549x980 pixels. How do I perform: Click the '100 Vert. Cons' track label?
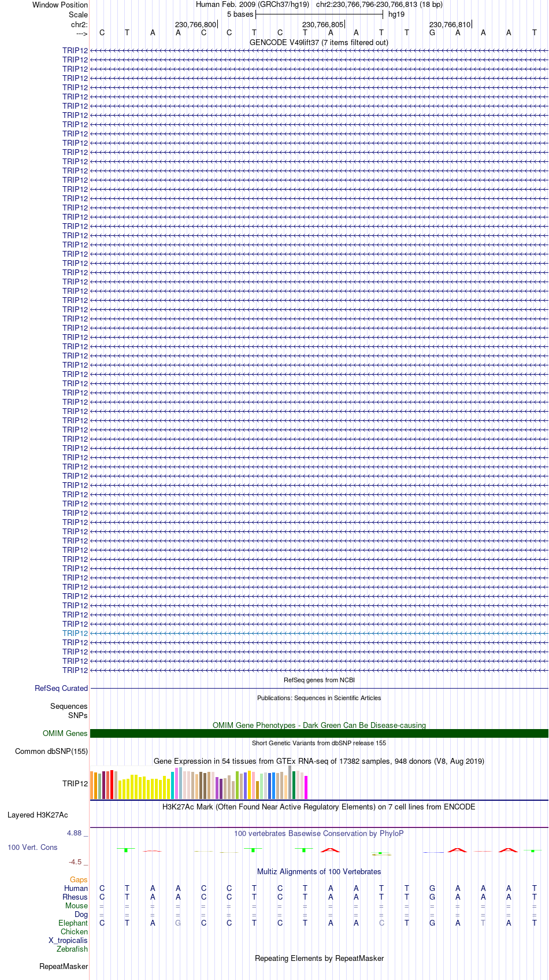pos(32,848)
